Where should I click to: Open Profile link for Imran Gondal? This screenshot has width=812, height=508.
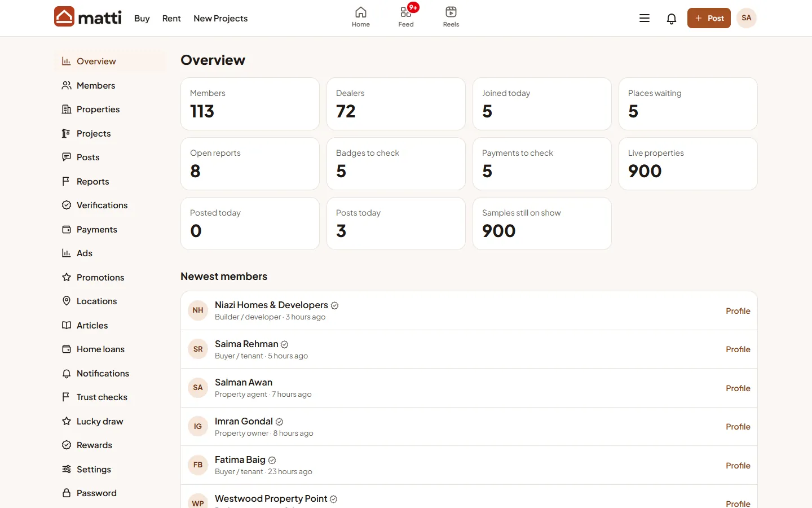click(738, 427)
